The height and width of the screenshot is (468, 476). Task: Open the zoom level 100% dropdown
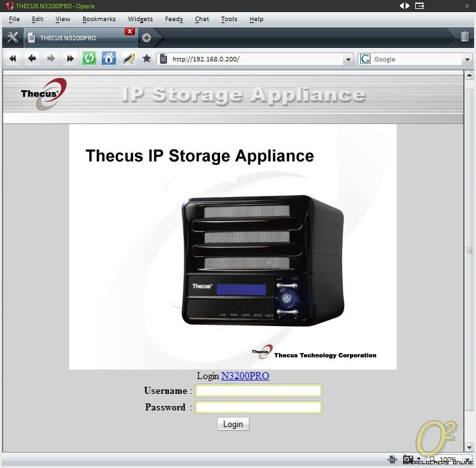click(466, 460)
